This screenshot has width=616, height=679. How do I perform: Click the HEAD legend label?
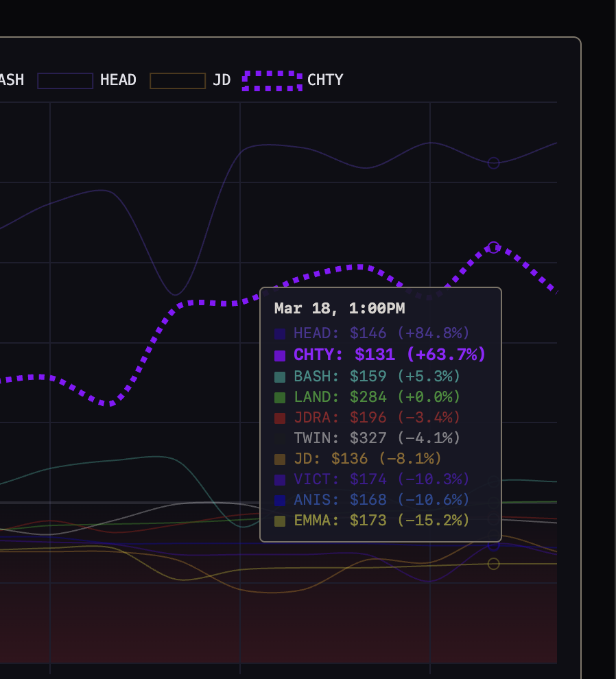pyautogui.click(x=118, y=80)
